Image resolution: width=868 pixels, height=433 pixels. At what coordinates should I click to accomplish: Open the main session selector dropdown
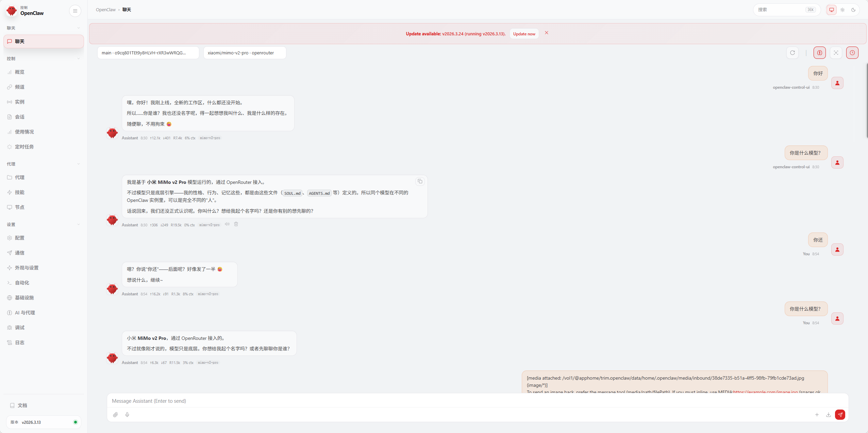(148, 53)
